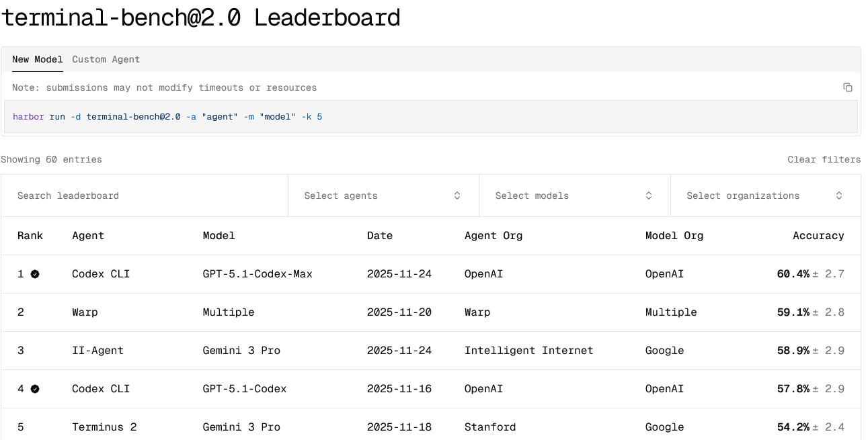Click the Select organizations chevron icon

(x=839, y=195)
